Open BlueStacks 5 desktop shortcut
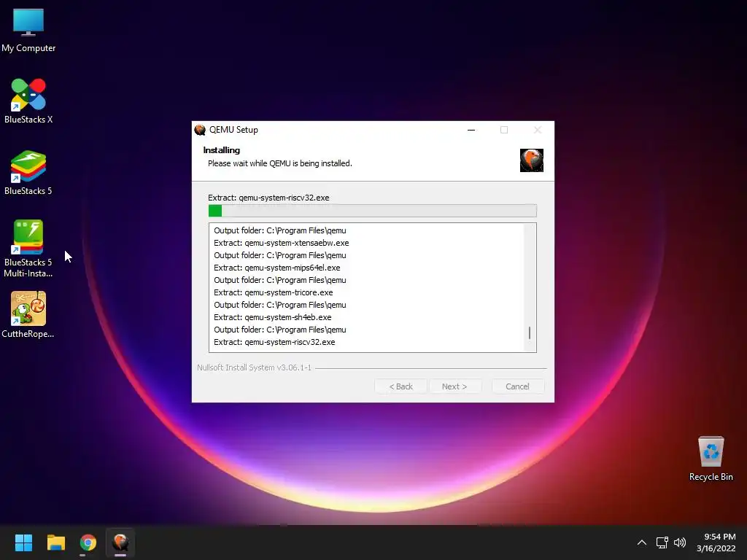Viewport: 747px width, 560px height. pos(28,172)
